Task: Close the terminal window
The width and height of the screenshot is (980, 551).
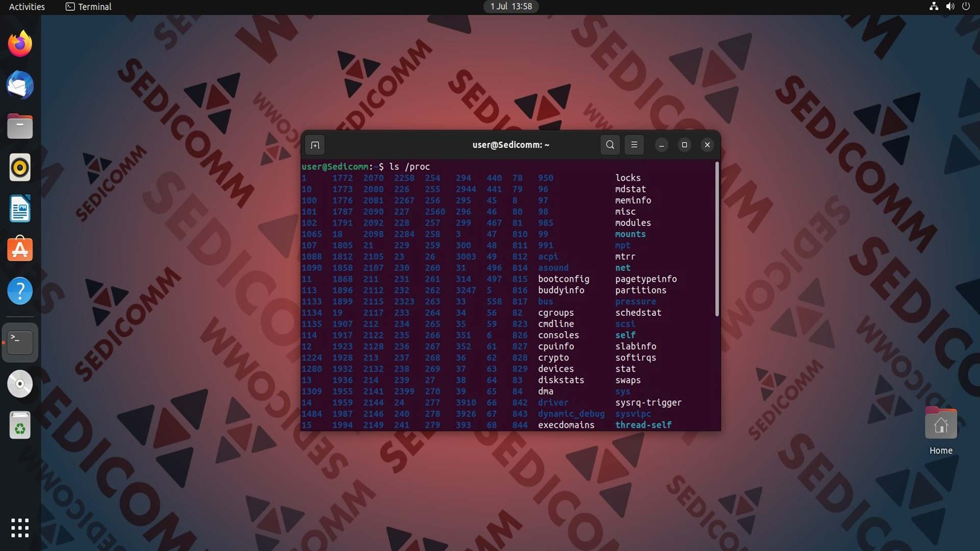Action: pyautogui.click(x=707, y=145)
